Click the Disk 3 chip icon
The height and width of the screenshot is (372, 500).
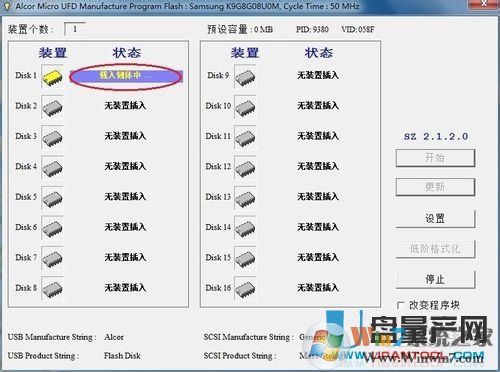pyautogui.click(x=52, y=137)
